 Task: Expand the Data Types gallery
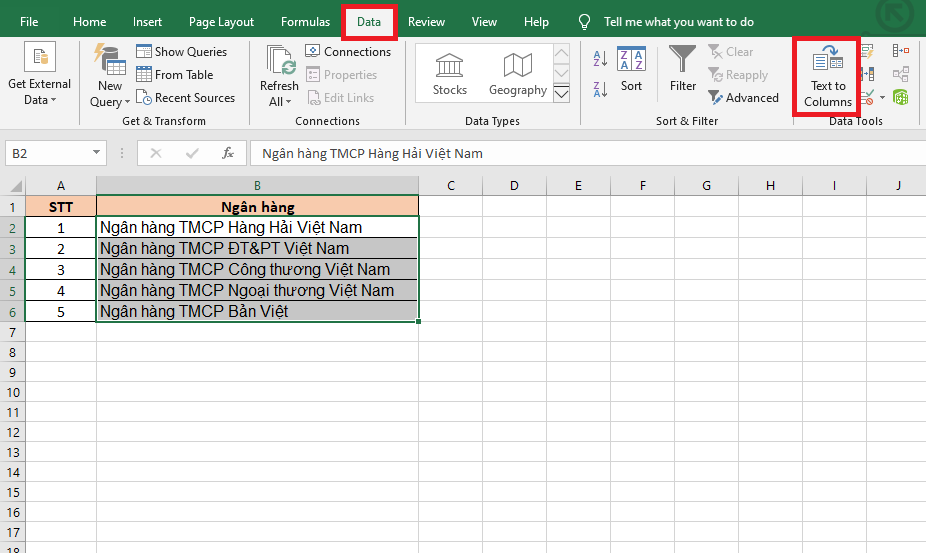(562, 93)
